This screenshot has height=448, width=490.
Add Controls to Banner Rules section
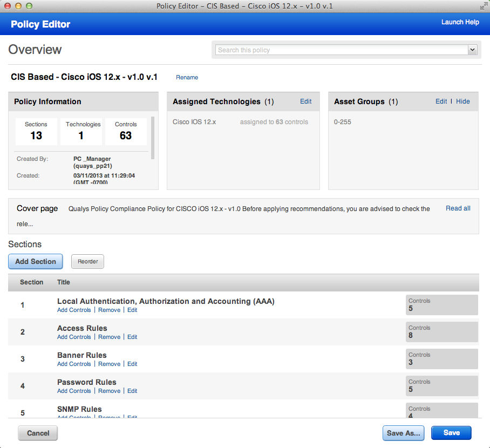[x=74, y=364]
